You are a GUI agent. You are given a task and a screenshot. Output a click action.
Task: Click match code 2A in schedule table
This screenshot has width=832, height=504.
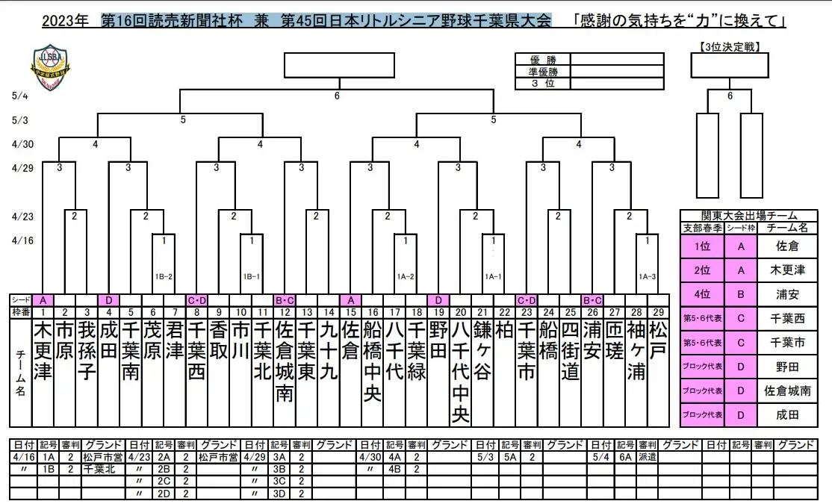pyautogui.click(x=164, y=457)
